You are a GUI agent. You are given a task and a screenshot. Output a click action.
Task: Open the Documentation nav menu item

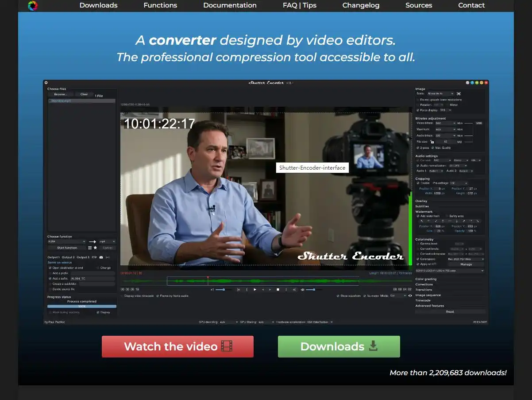[230, 5]
